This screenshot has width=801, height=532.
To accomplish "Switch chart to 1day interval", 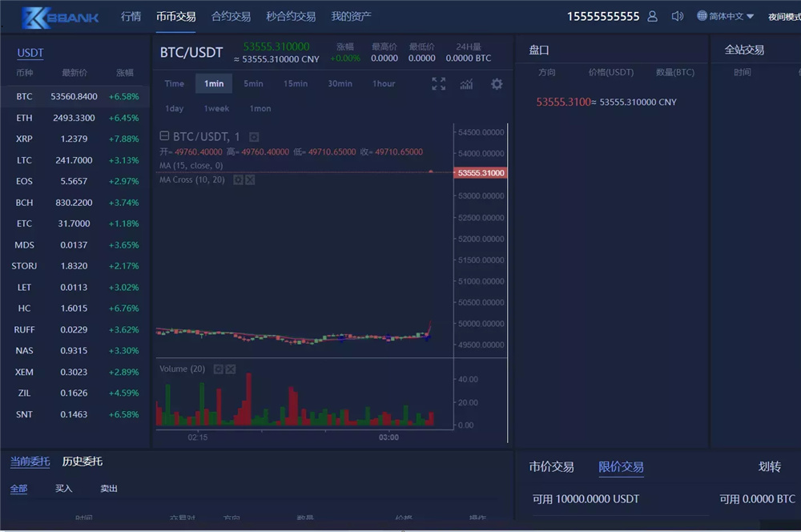I will [x=174, y=108].
